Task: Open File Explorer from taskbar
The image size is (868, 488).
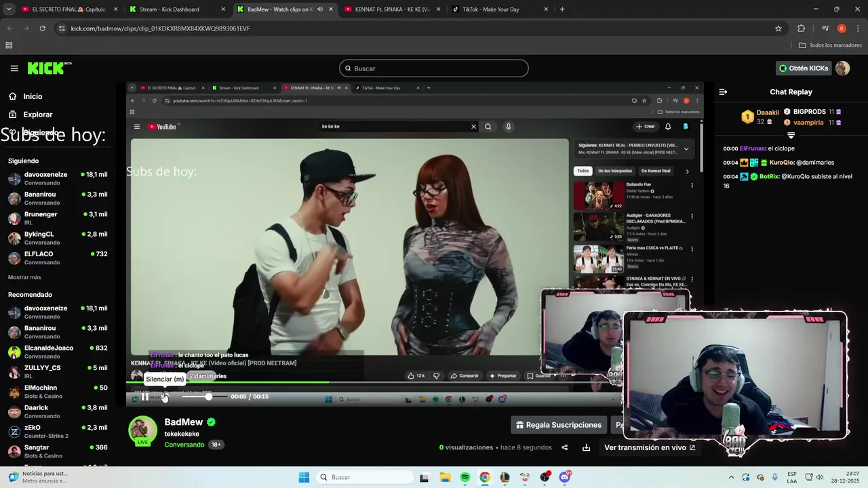Action: point(445,477)
